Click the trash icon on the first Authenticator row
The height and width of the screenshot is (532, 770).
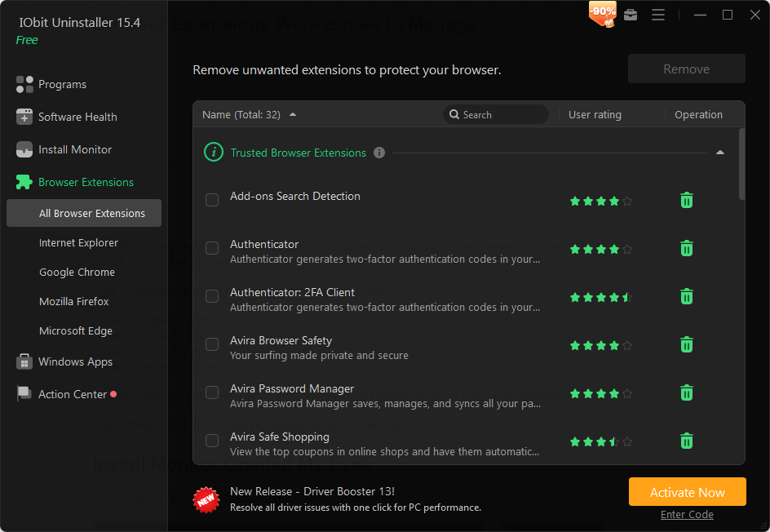687,249
